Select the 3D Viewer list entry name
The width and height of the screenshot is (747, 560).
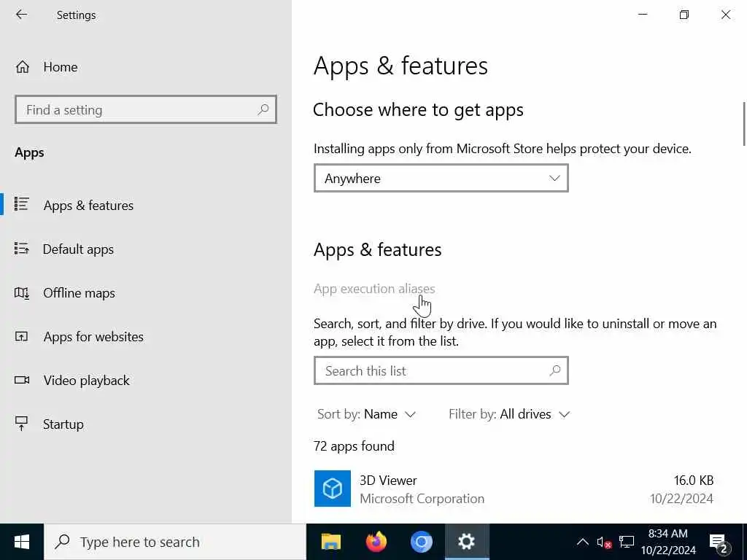point(388,481)
